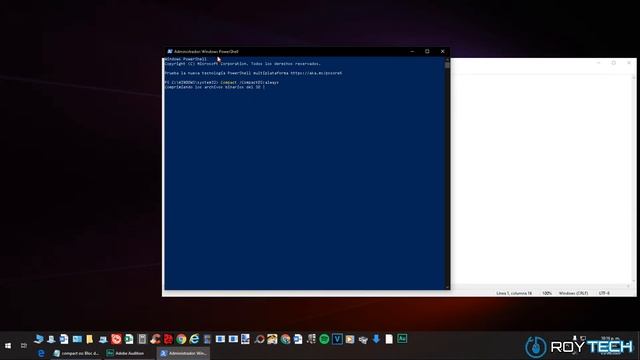640x360 pixels.
Task: Click the 'Windows (CRLF)' status in Notepad
Action: (573, 293)
